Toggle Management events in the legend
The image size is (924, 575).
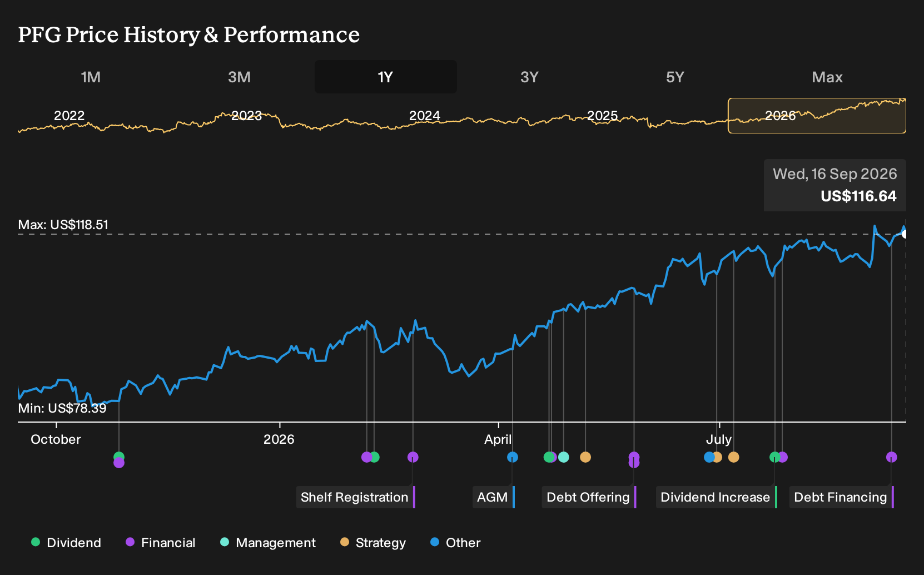tap(267, 543)
